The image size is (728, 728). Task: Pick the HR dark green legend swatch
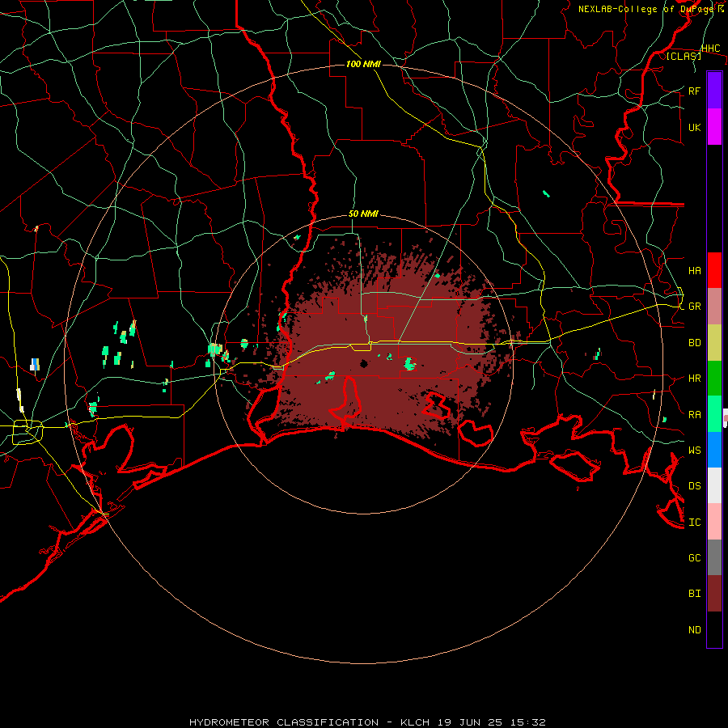click(714, 379)
